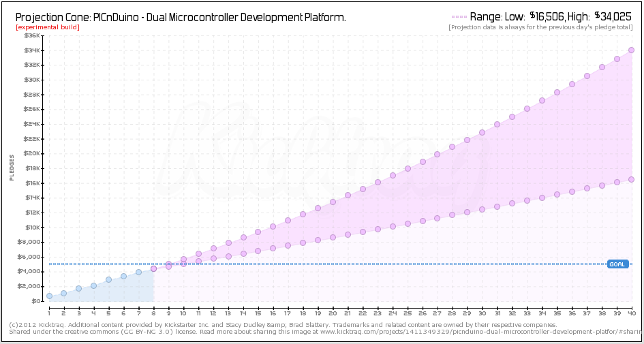
Task: Click the day '20' x-axis label
Action: coord(333,313)
